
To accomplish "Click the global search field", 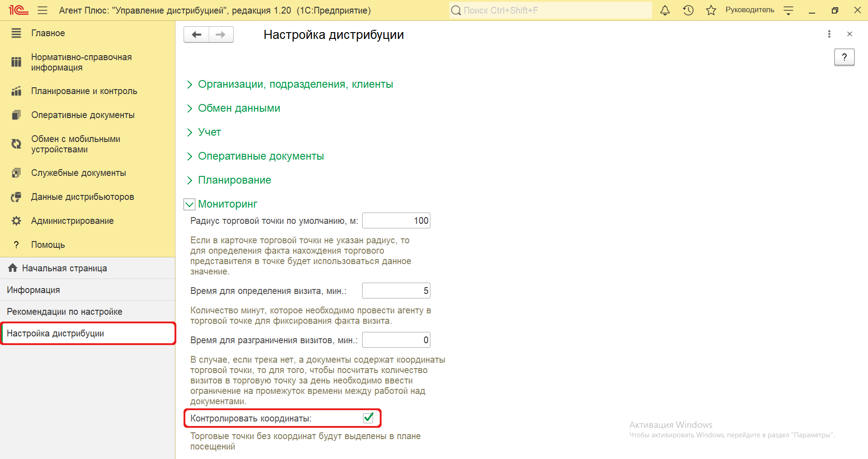I will click(x=550, y=10).
